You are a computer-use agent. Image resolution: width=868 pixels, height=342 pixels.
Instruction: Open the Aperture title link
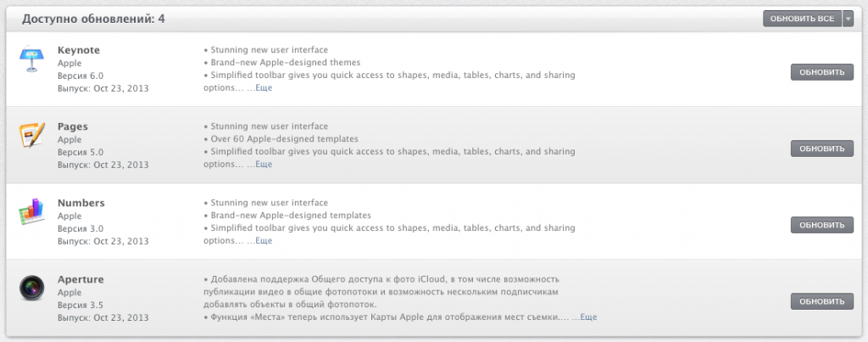click(81, 279)
